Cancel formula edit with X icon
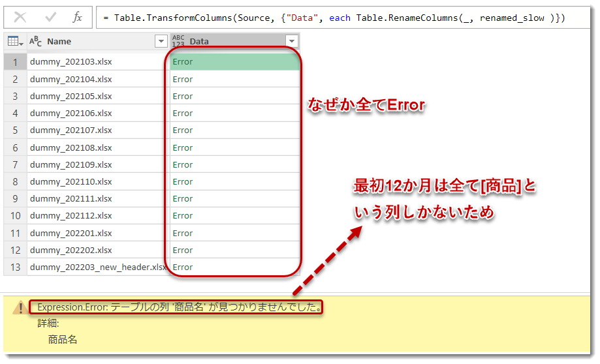Viewport: 600px width, 364px height. 20,17
